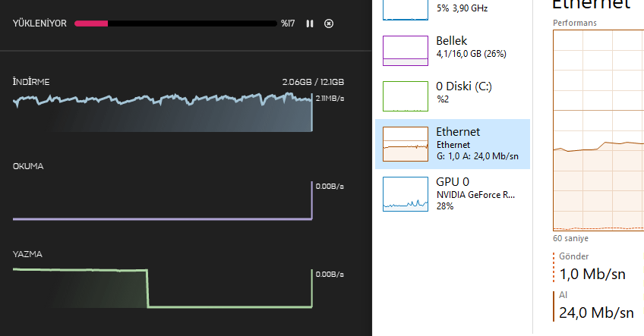
Task: Click the purple Bellek mini graph thumbnail
Action: 406,50
